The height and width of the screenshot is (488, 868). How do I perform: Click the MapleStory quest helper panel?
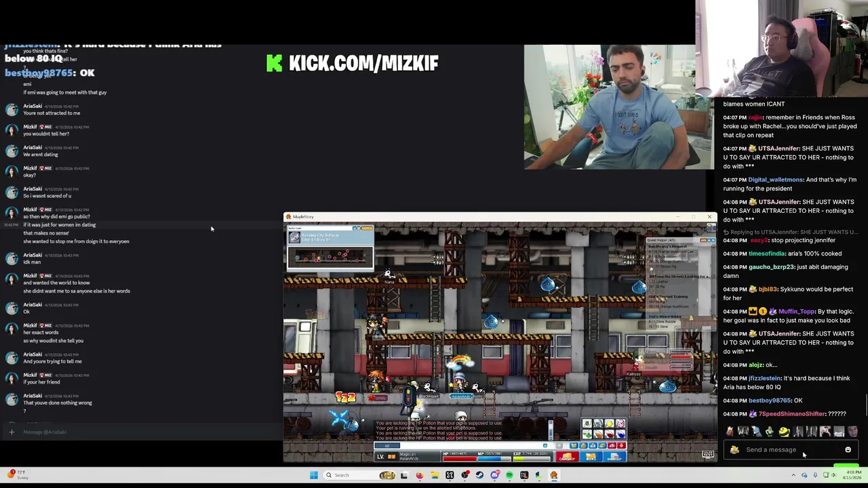680,285
